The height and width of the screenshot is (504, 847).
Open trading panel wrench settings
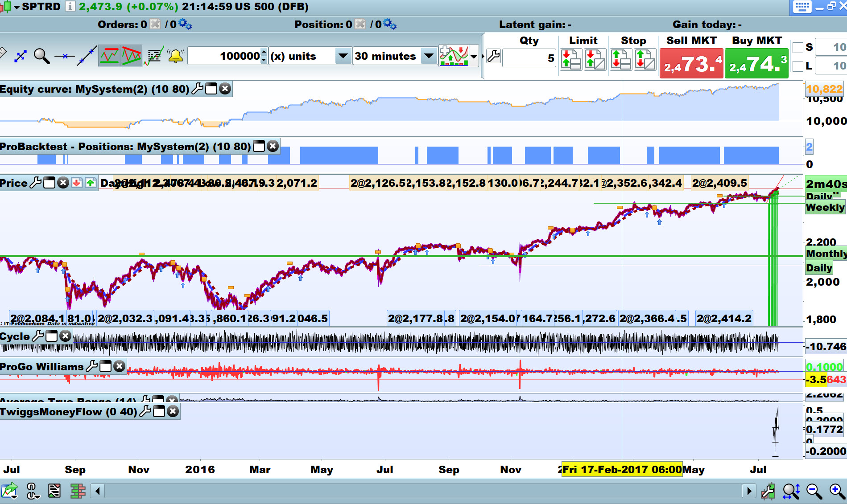click(x=493, y=57)
